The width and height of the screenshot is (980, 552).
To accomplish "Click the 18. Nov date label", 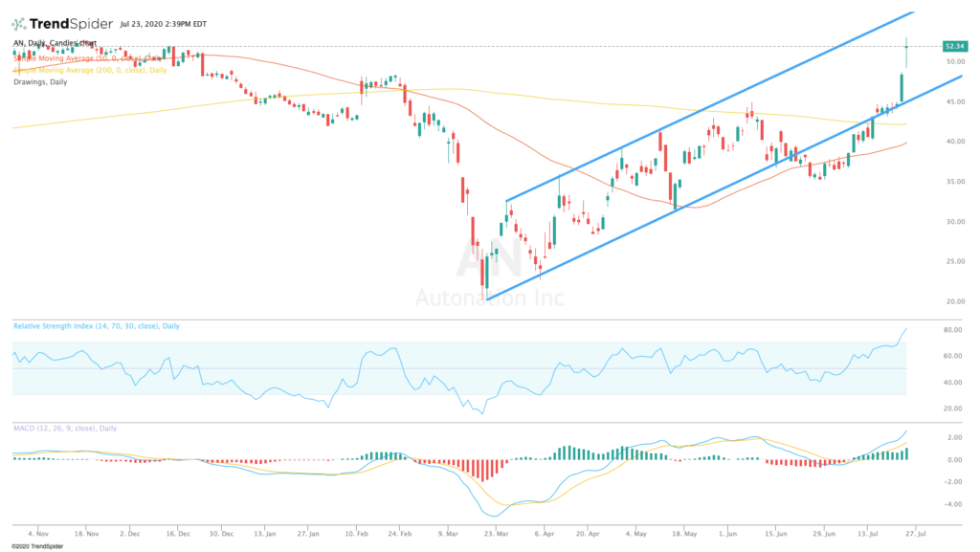I will click(87, 534).
